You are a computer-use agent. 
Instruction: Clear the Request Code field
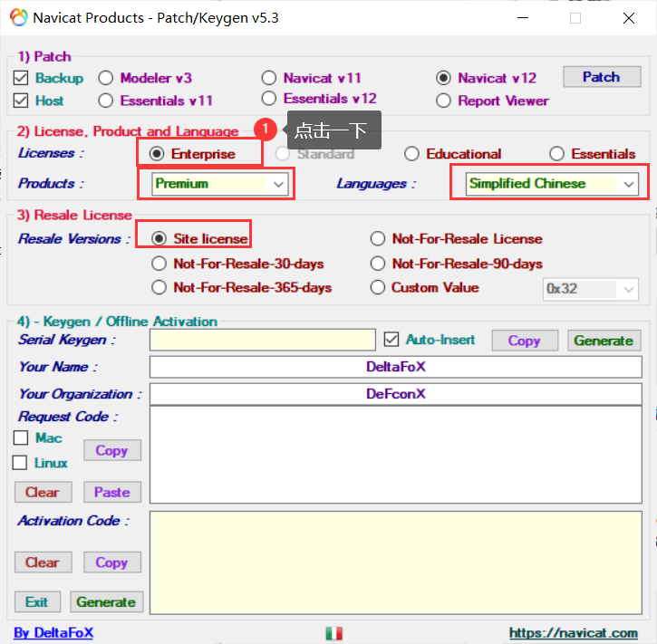point(43,492)
